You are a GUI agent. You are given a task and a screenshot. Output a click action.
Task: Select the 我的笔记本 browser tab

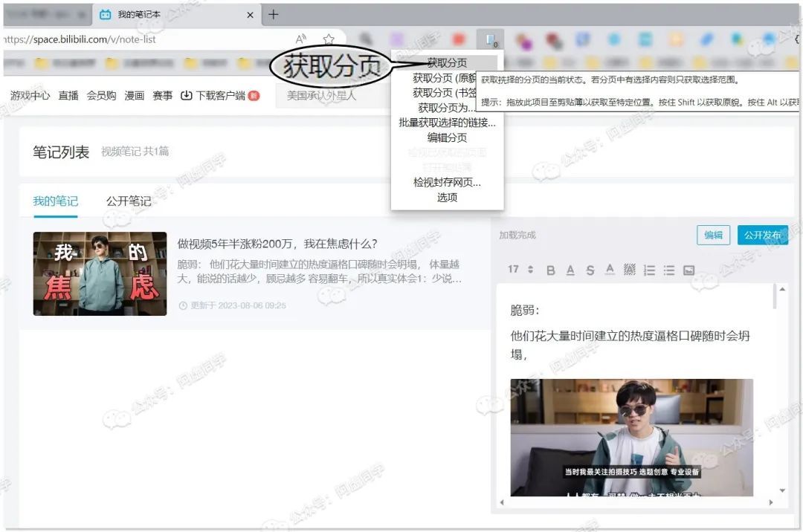[x=177, y=15]
